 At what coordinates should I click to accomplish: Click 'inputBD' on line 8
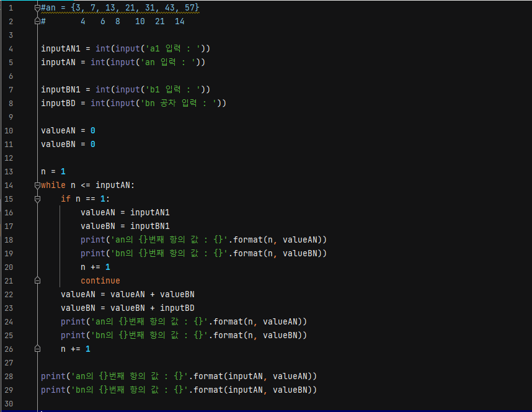tap(58, 103)
